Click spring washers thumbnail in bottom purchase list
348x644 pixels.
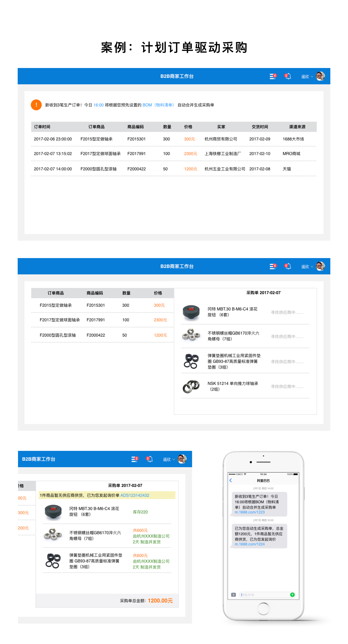pos(53,561)
